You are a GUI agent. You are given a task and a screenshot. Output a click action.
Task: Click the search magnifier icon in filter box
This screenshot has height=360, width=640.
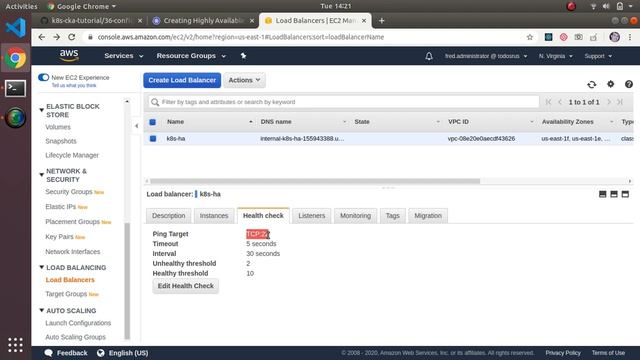point(155,102)
